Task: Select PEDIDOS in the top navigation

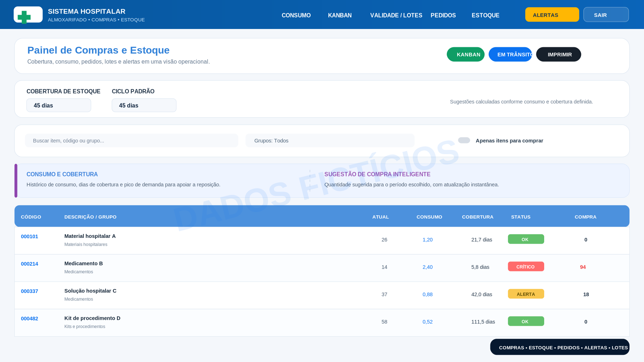Action: click(x=443, y=15)
